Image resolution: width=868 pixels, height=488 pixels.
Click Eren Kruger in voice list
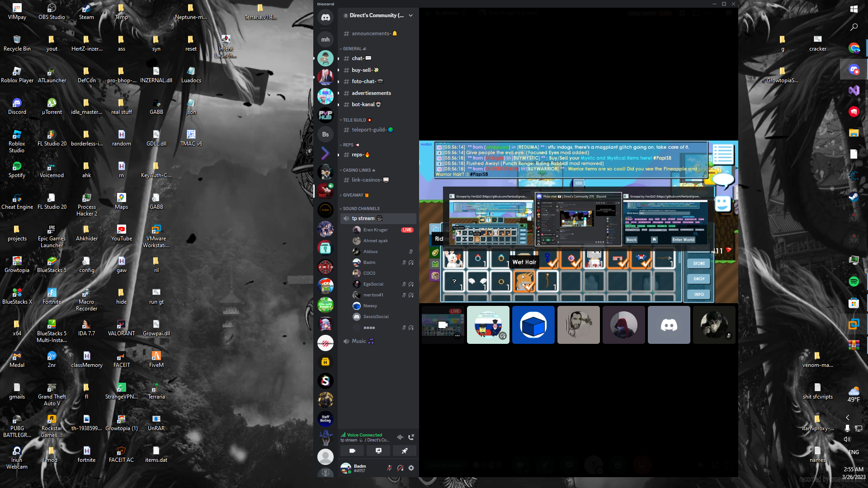pos(375,230)
